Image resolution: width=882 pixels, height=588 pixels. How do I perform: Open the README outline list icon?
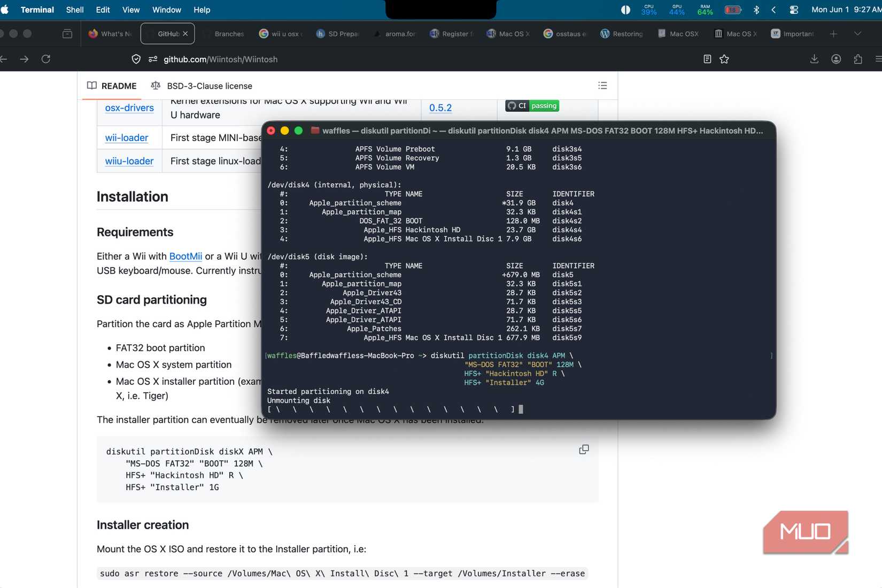[602, 86]
